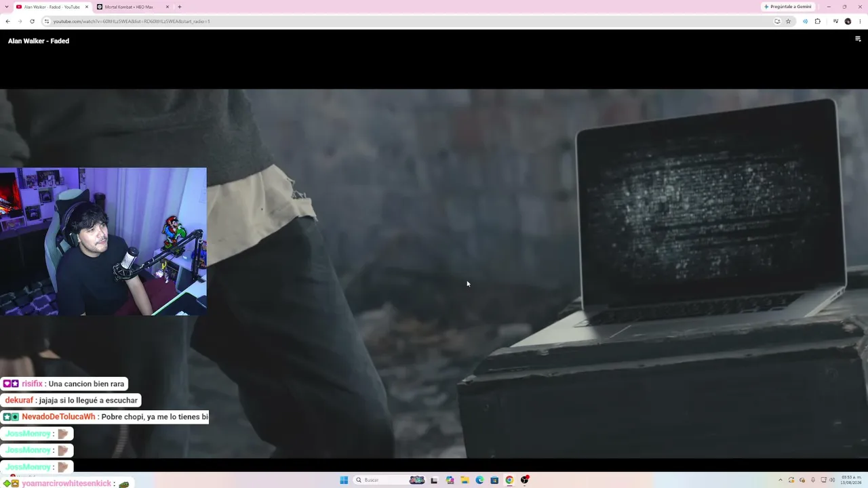
Task: Open the Chrome three-dot menu
Action: [x=860, y=21]
